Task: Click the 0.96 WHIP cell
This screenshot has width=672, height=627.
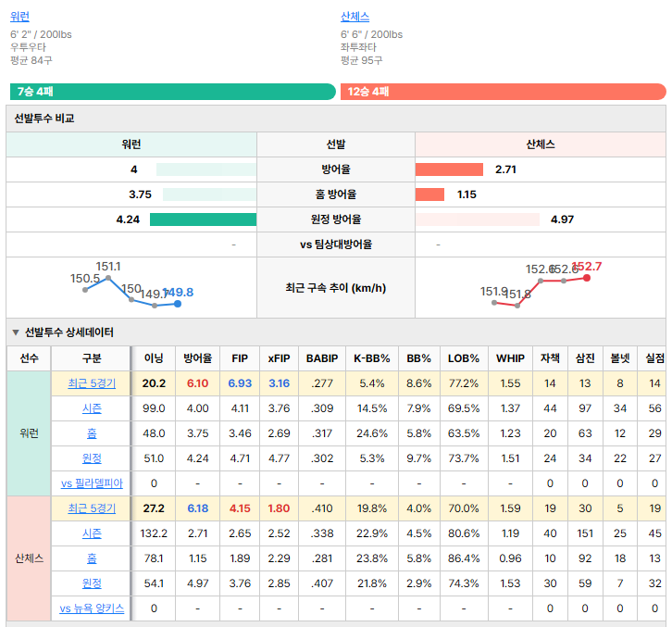Action: [510, 558]
